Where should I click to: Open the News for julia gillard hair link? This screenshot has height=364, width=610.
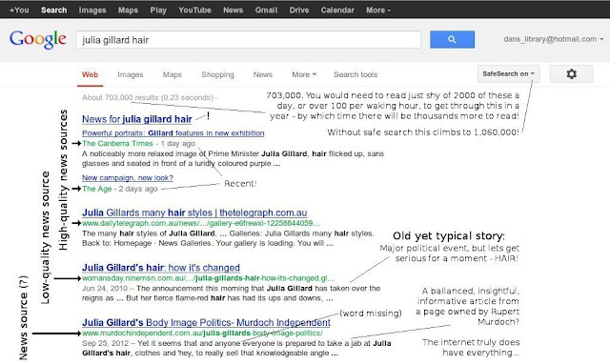(x=137, y=119)
